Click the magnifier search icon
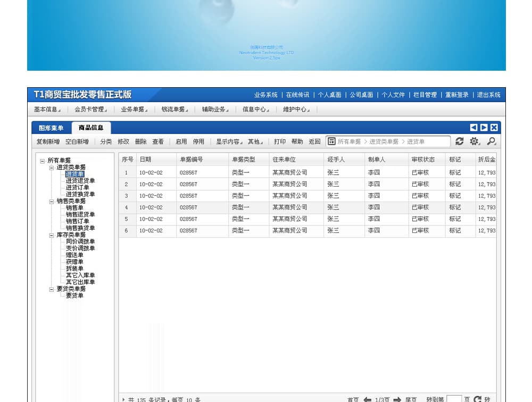The height and width of the screenshot is (402, 532). click(x=491, y=141)
